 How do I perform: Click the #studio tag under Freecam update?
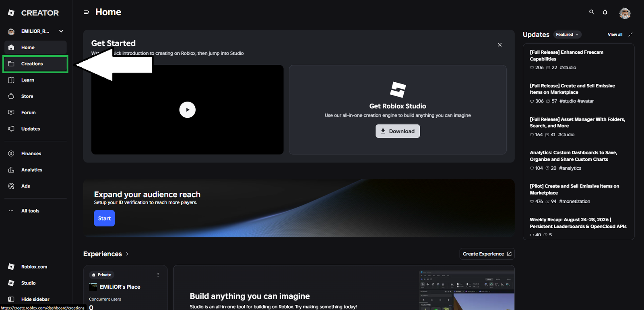click(568, 68)
